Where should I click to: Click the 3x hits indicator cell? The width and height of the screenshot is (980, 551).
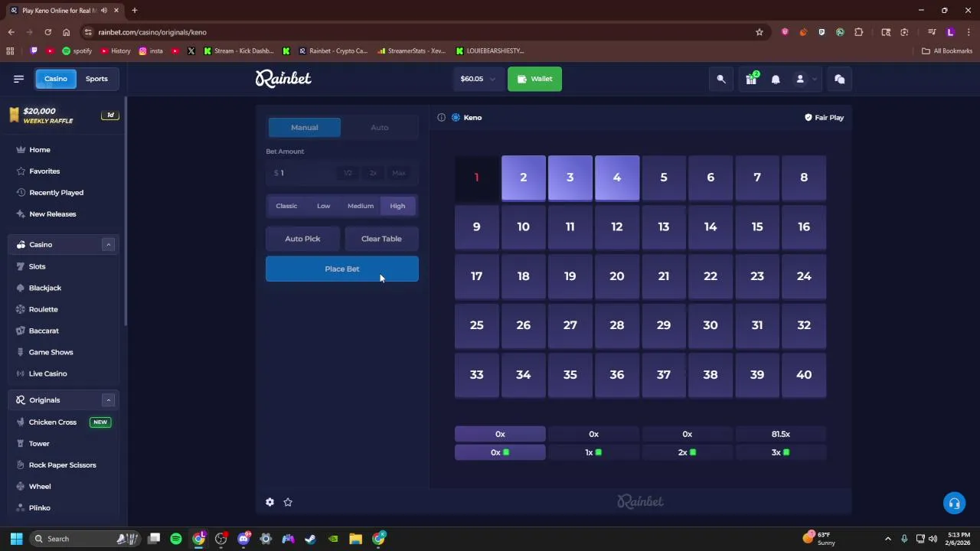pos(781,452)
